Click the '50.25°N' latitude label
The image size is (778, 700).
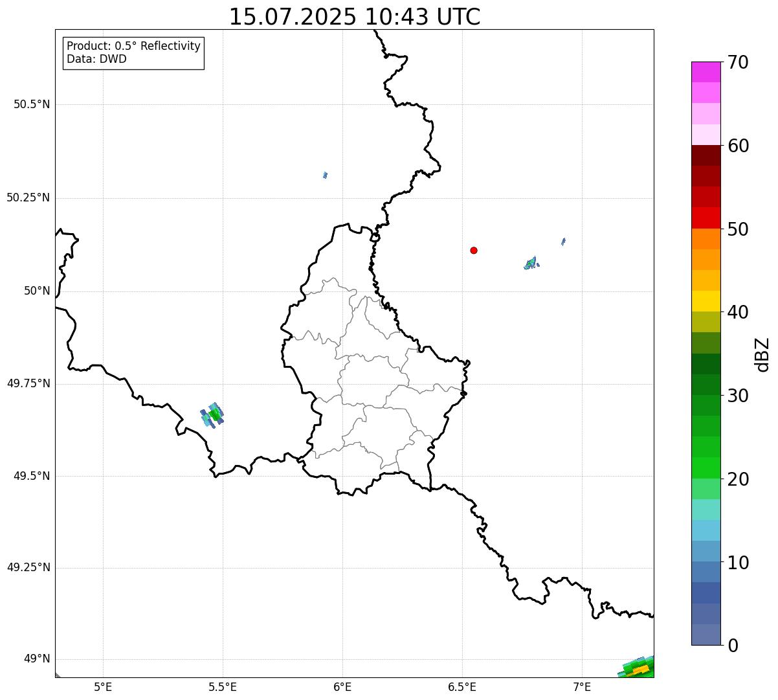click(x=28, y=198)
